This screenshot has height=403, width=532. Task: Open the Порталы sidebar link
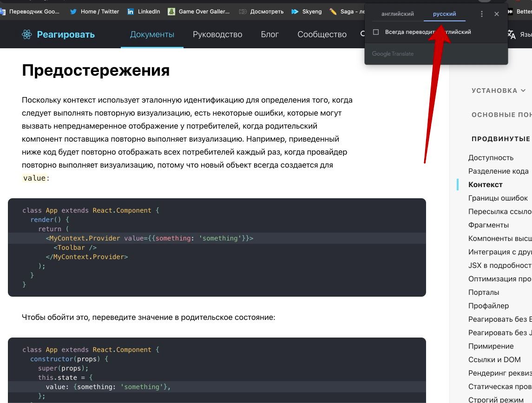click(x=484, y=292)
